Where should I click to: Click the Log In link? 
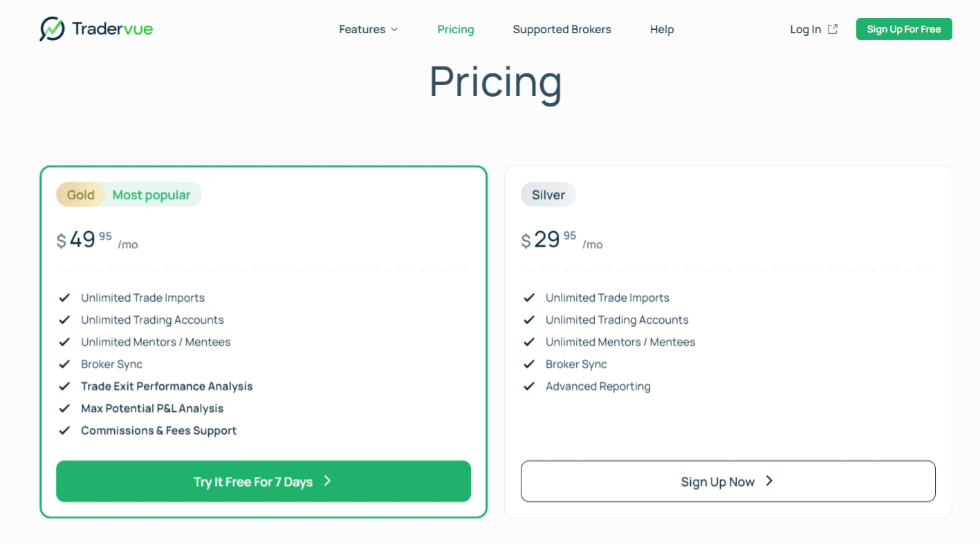[804, 29]
